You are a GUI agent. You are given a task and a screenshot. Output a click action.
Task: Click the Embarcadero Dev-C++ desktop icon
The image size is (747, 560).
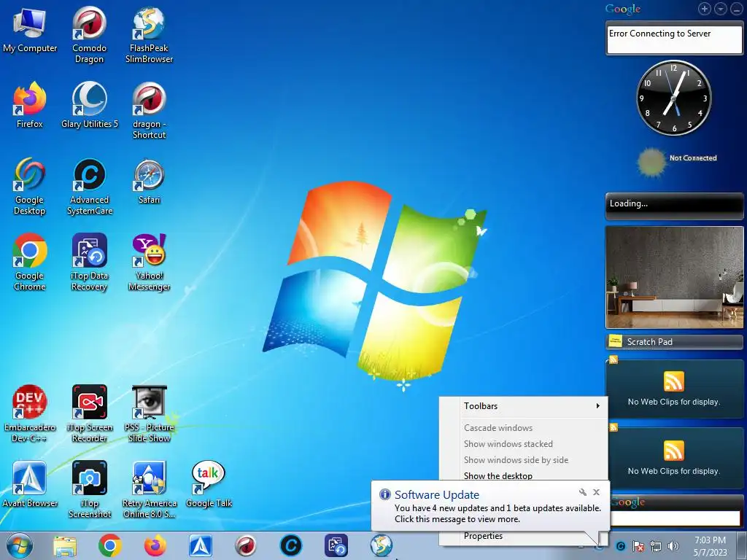click(x=29, y=413)
